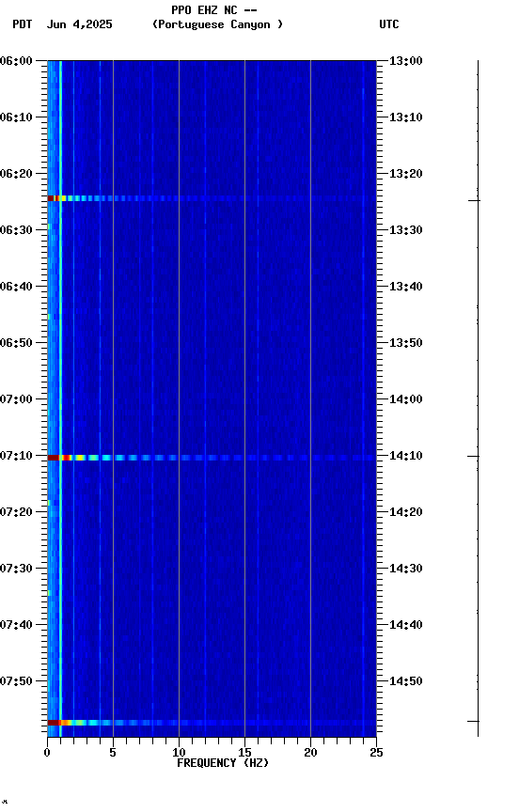Screen dimensions: 519x812
Task: Click the 'PDT' timezone label
Action: [23, 24]
